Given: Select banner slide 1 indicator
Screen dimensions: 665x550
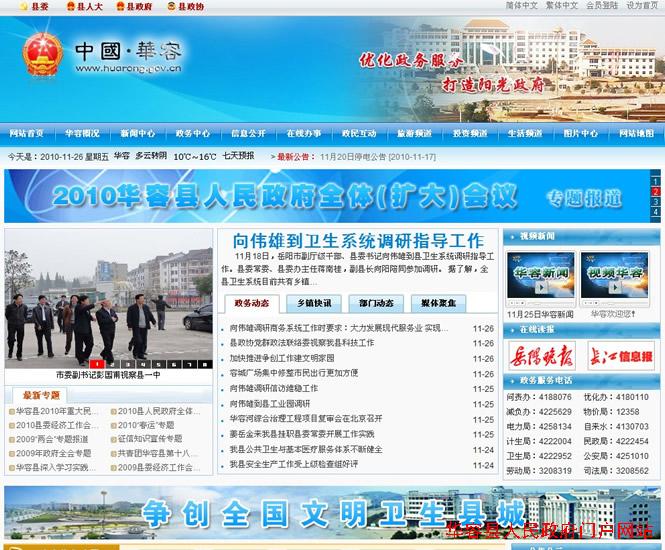Looking at the screenshot, I should click(x=656, y=179).
